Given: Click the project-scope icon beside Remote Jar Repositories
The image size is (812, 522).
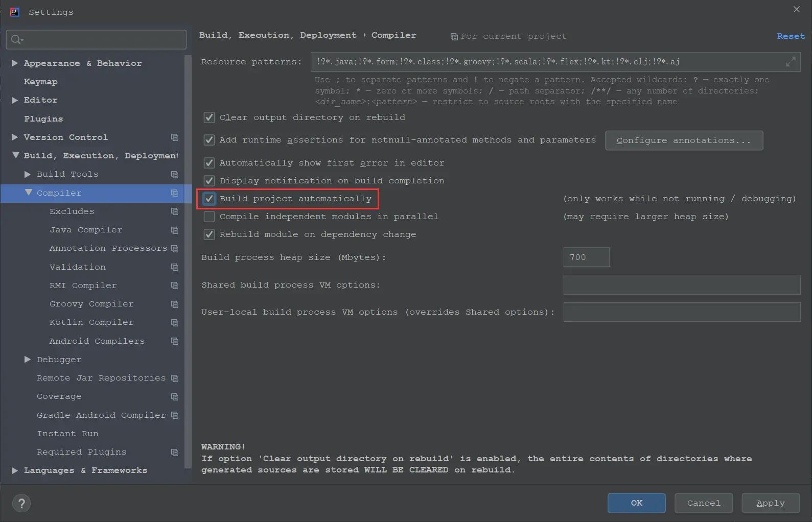Looking at the screenshot, I should (174, 378).
